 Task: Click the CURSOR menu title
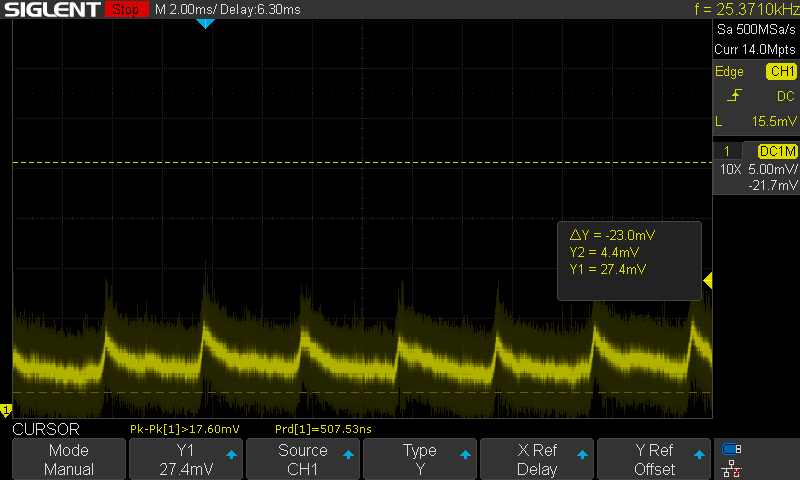coord(46,429)
